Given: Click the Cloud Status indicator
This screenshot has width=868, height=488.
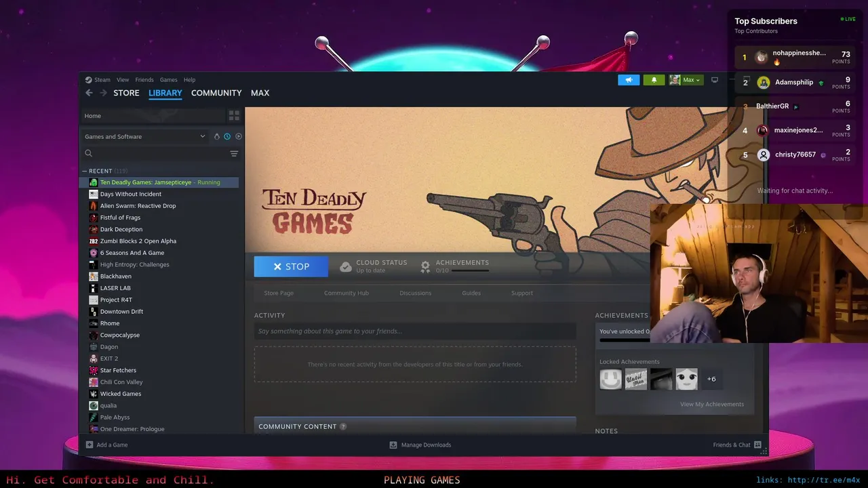Looking at the screenshot, I should pyautogui.click(x=374, y=266).
